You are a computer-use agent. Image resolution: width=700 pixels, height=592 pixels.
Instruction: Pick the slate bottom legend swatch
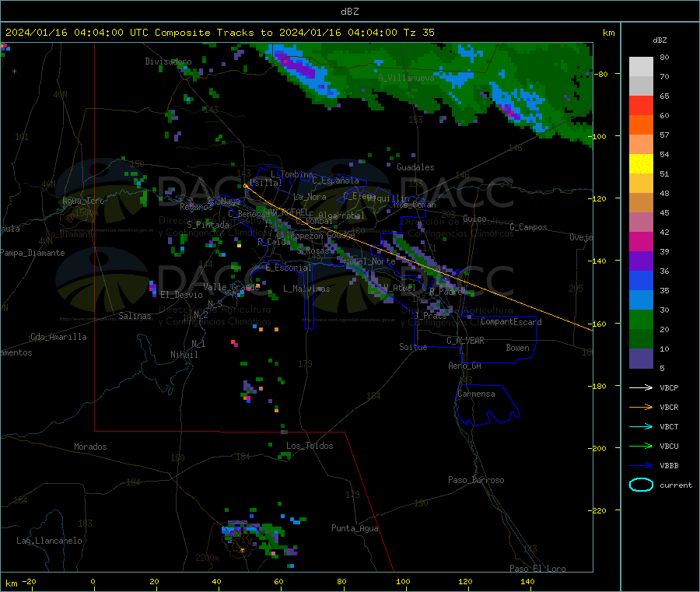pos(641,359)
